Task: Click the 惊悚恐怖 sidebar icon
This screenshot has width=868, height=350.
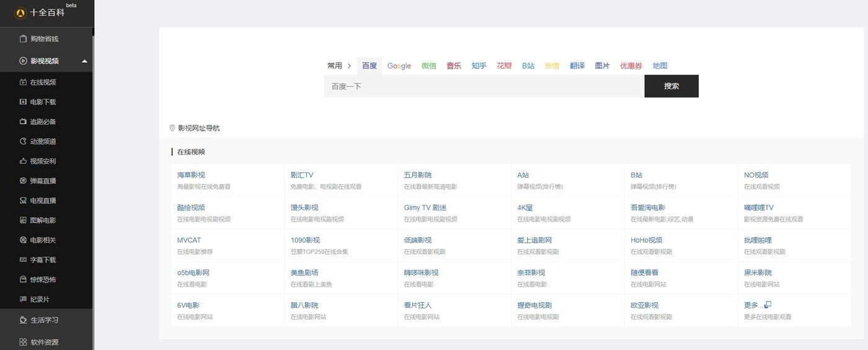Action: [x=23, y=279]
